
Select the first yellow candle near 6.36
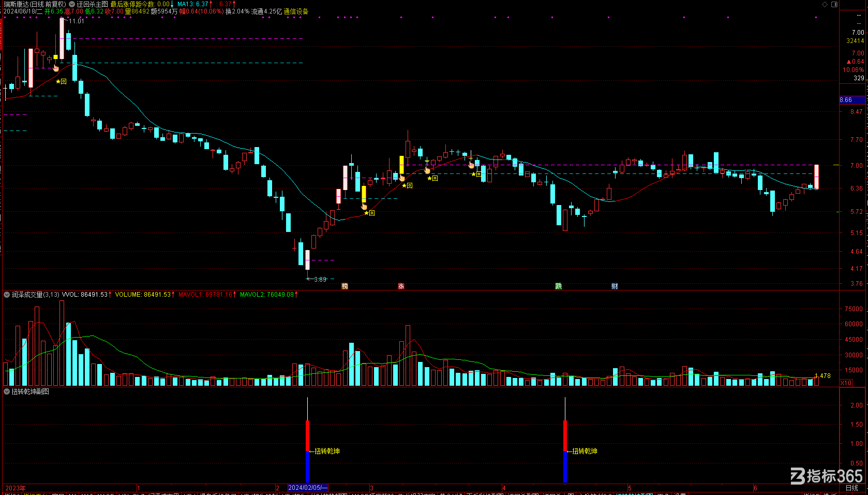[x=364, y=195]
